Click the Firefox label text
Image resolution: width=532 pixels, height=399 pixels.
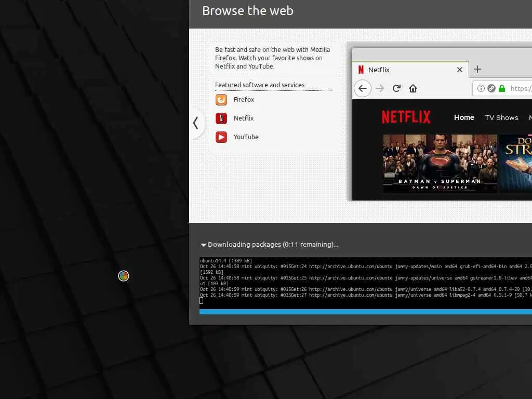244,99
